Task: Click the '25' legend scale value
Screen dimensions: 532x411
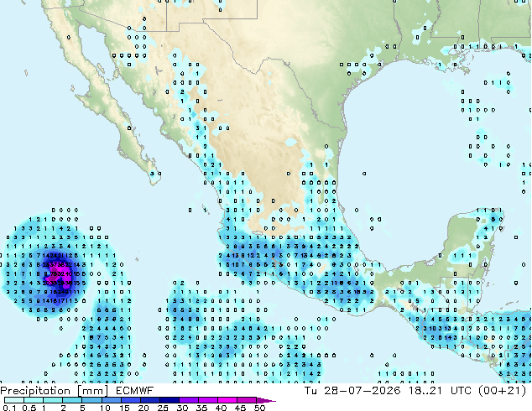Action: [163, 408]
